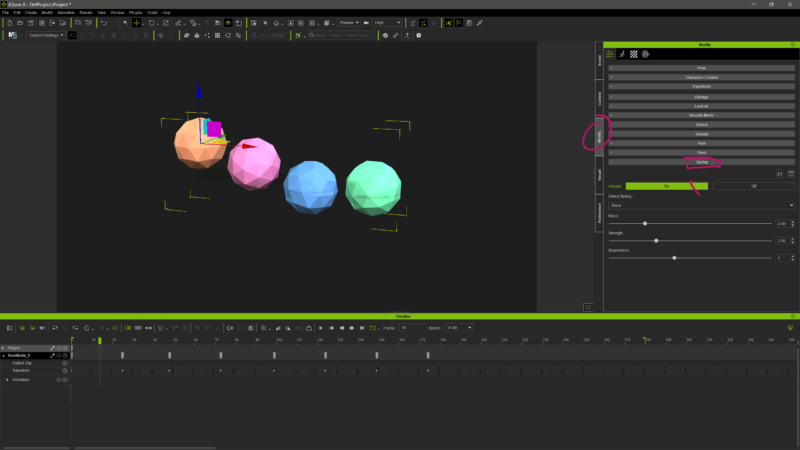Toggle the Transform track's circle button
This screenshot has width=800, height=450.
pos(65,370)
